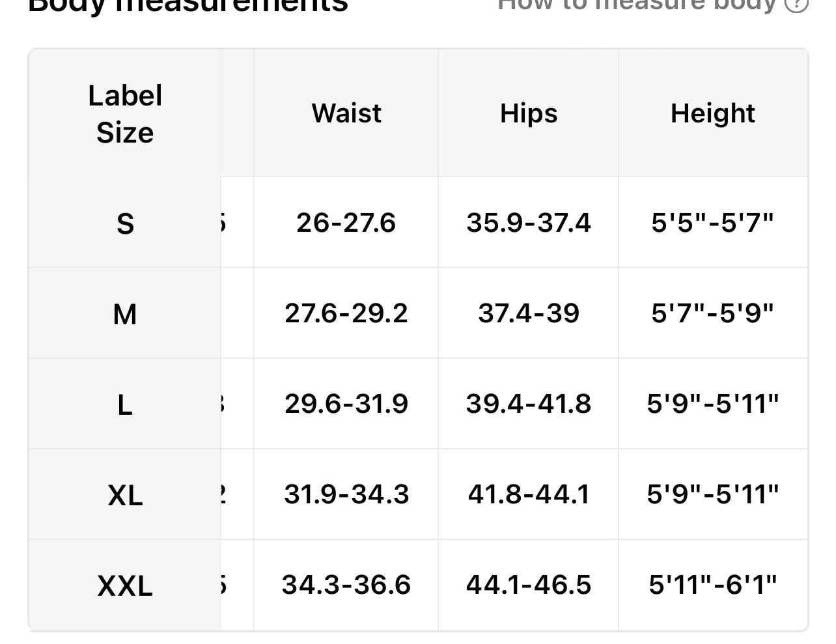Screen dimensions: 836x644
Task: Click the Body measurements heading
Action: point(189,5)
